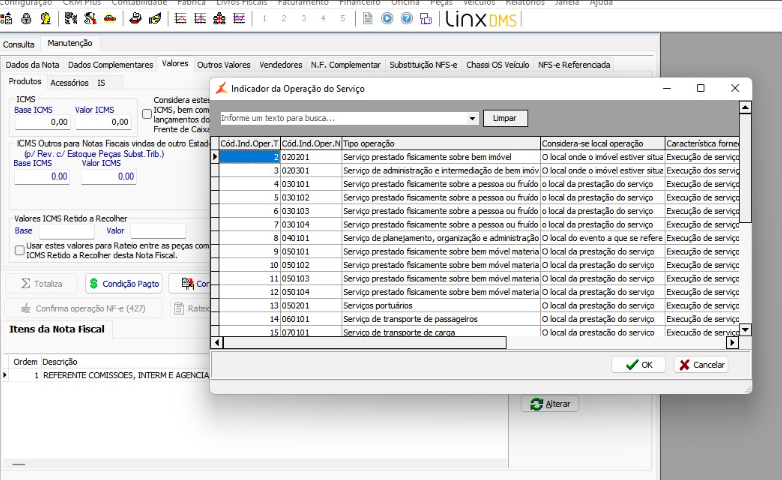Clear the search with Limpar button

pyautogui.click(x=505, y=118)
